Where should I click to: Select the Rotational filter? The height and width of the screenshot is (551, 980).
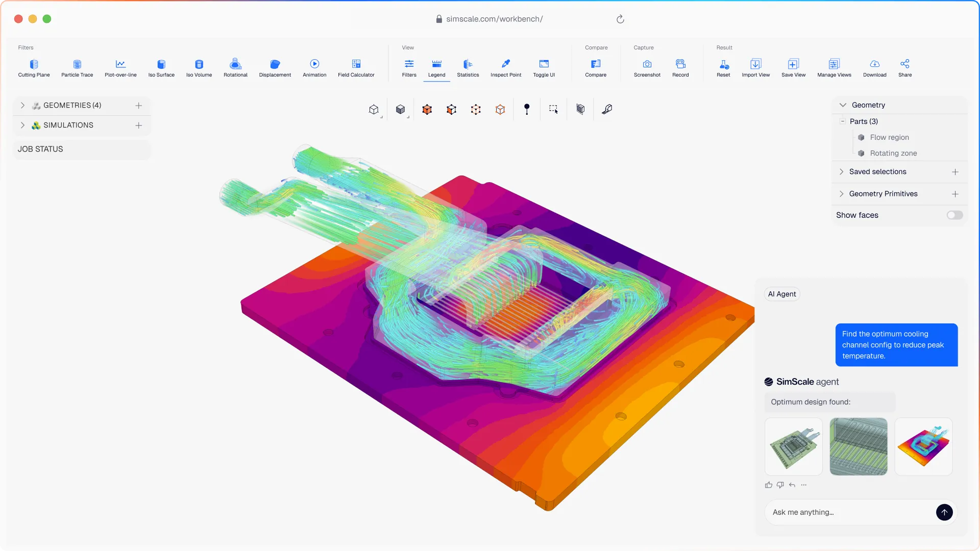(235, 68)
